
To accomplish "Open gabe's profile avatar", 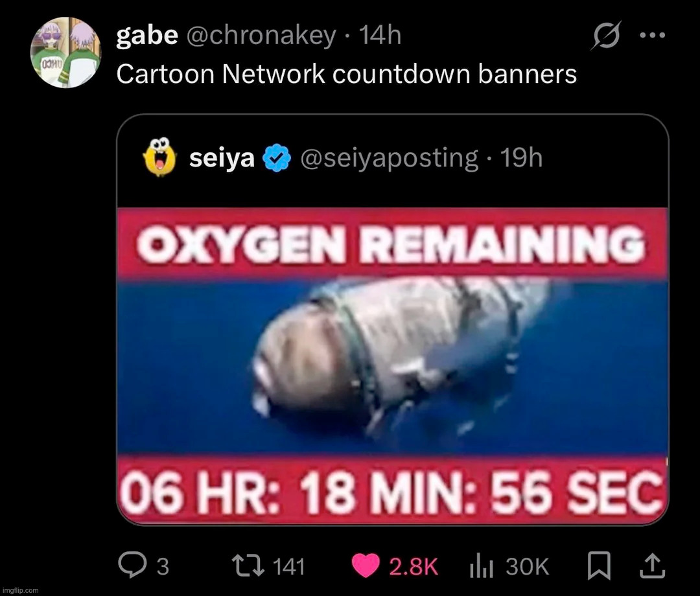I will 65,53.
